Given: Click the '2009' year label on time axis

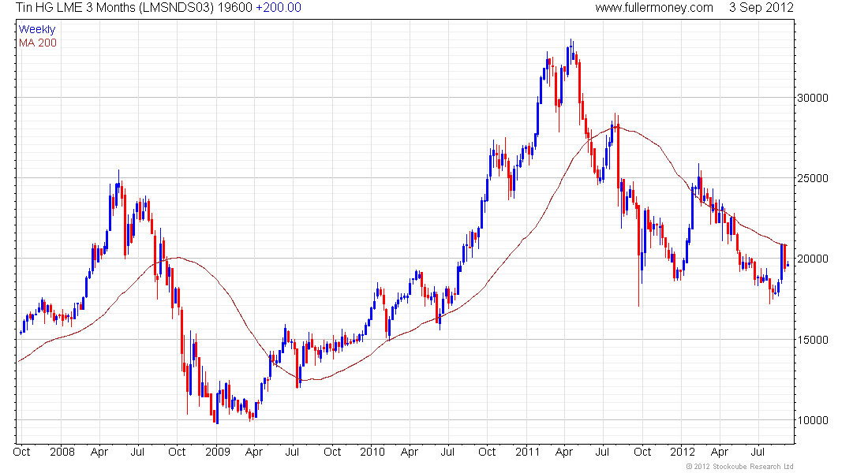Looking at the screenshot, I should 217,452.
